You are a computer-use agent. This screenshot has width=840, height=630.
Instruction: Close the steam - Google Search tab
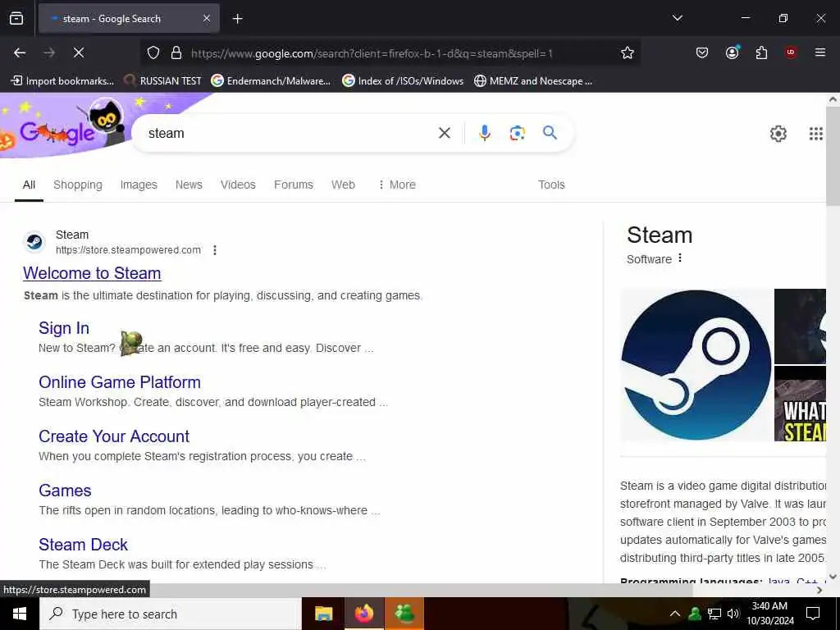click(x=206, y=19)
